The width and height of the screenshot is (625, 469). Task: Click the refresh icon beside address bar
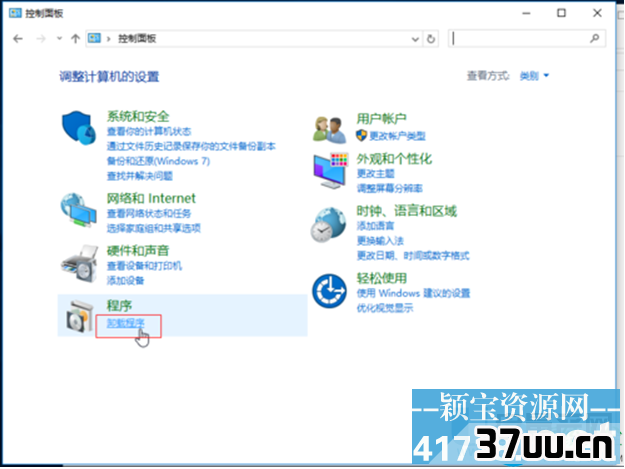[431, 39]
